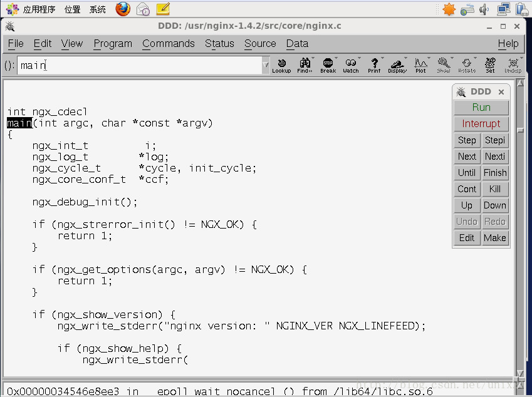The height and width of the screenshot is (397, 532).
Task: Click the ngx_strerror_init() condition line
Action: (145, 224)
